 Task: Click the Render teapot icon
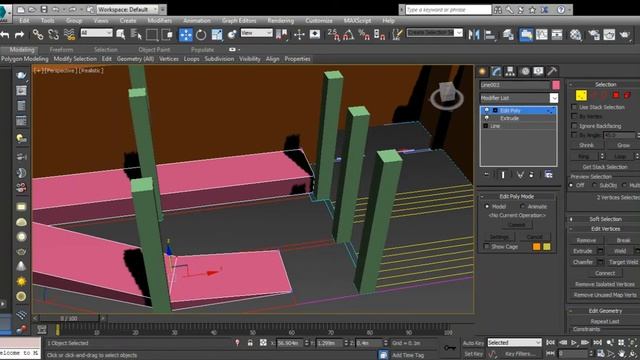tap(624, 35)
